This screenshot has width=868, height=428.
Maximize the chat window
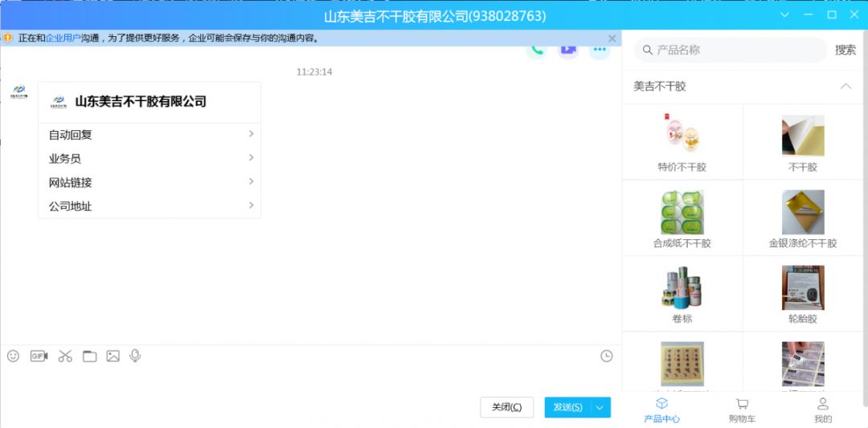832,15
